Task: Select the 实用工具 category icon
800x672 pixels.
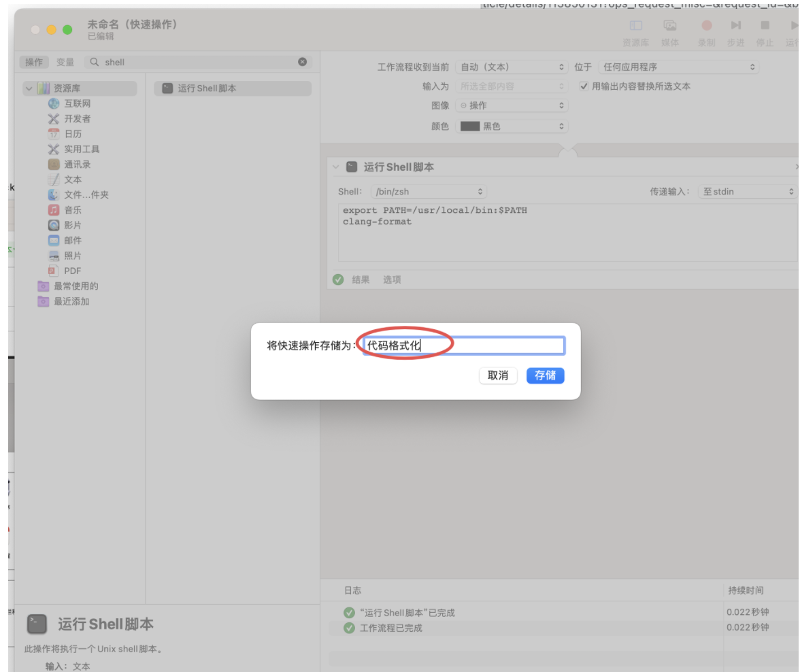Action: (x=54, y=149)
